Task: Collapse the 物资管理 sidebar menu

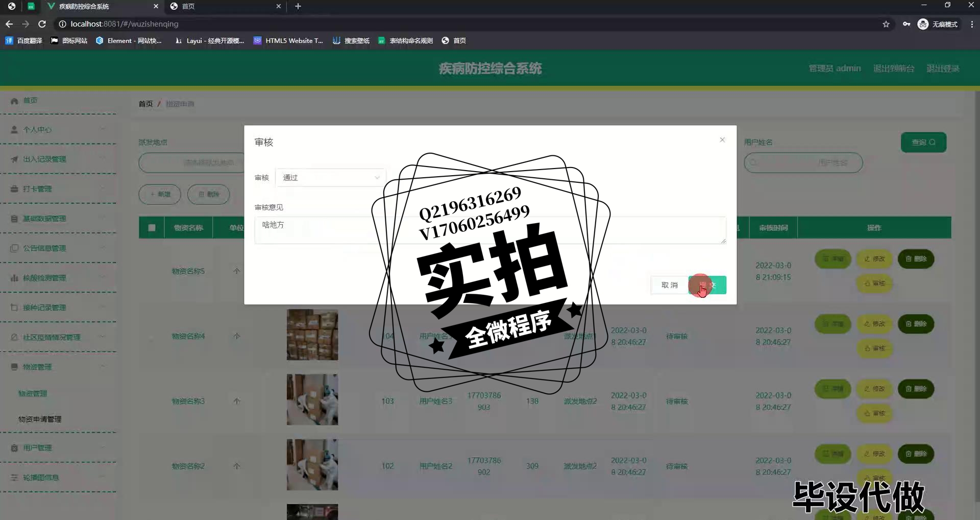Action: coord(58,367)
